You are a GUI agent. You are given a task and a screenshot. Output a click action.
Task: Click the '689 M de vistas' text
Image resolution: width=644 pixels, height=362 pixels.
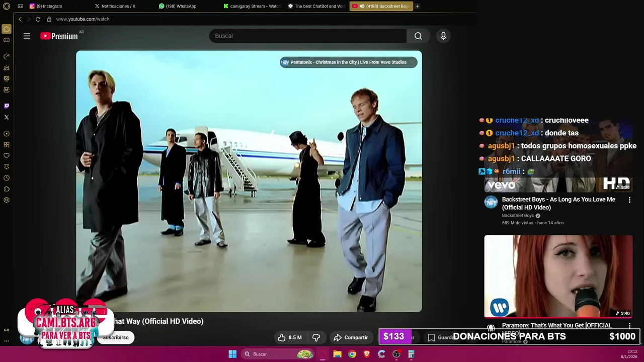click(x=517, y=223)
